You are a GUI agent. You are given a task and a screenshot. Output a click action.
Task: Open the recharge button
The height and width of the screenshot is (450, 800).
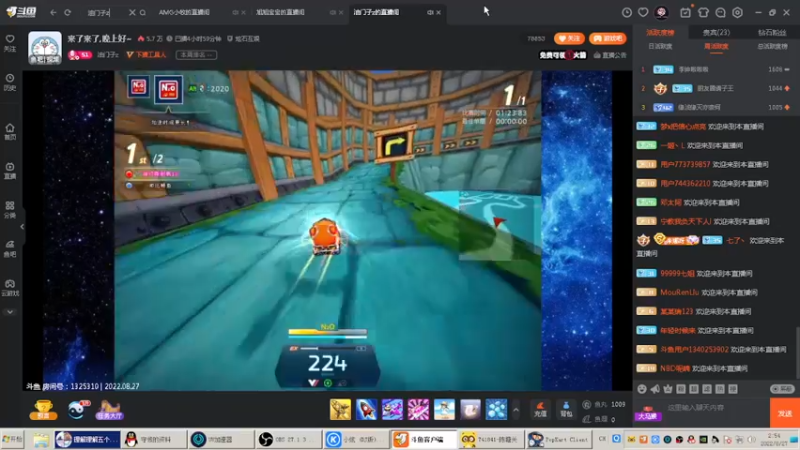point(540,409)
